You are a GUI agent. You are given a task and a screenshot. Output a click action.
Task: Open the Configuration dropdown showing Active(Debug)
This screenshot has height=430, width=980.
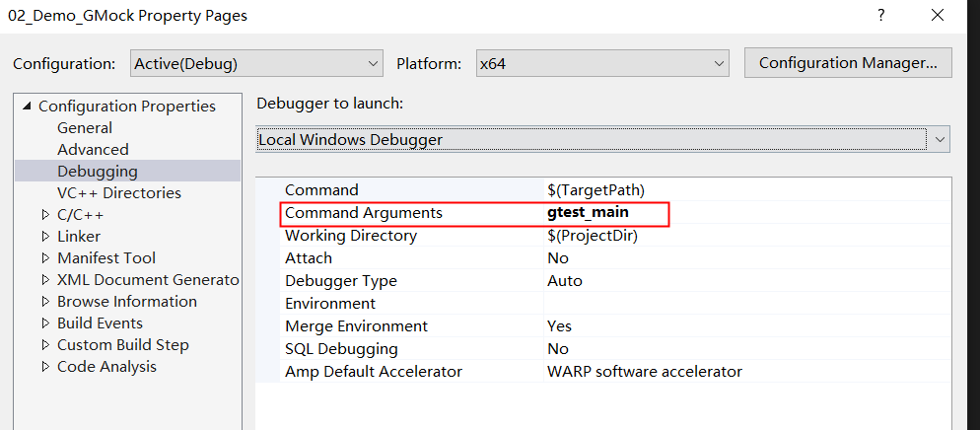click(x=256, y=64)
